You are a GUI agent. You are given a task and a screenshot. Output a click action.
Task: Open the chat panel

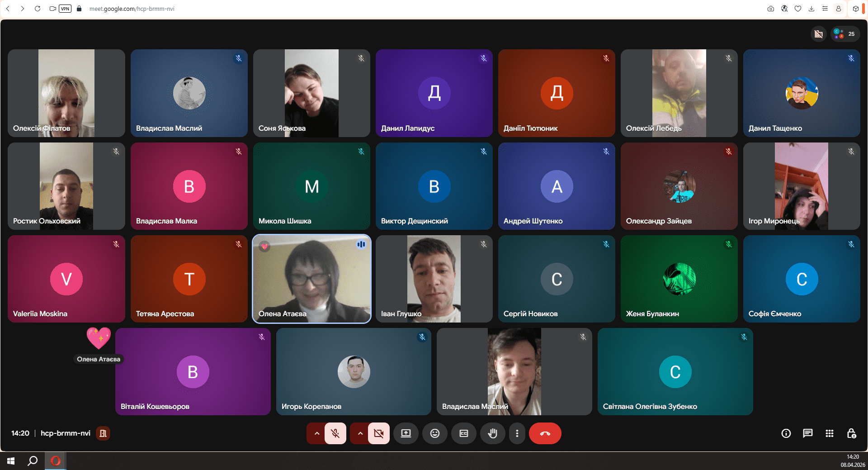pyautogui.click(x=807, y=433)
